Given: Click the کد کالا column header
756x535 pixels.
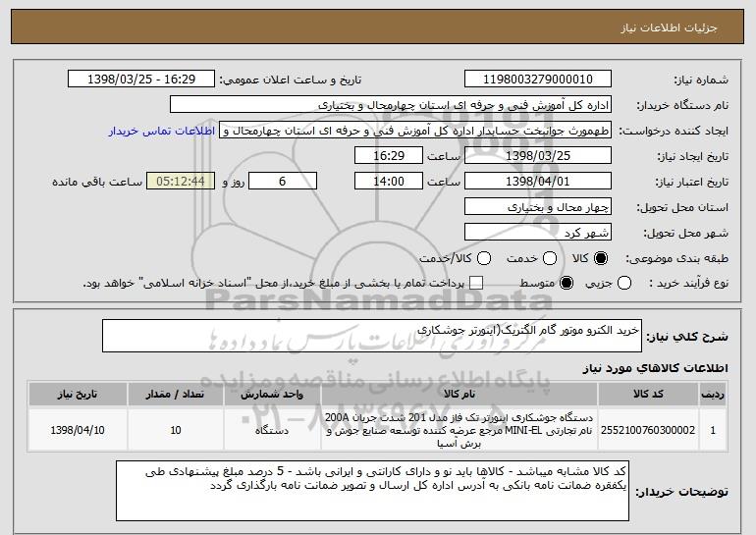Looking at the screenshot, I should pyautogui.click(x=648, y=395).
